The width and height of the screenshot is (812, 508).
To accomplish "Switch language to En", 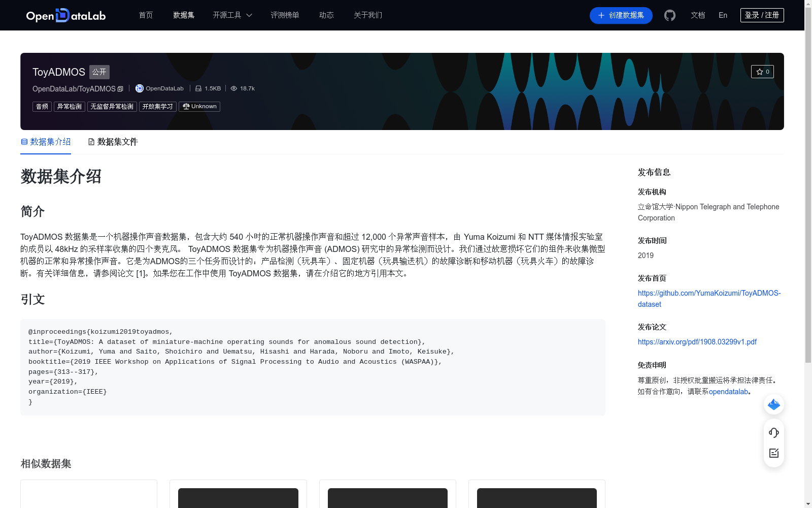I will coord(723,15).
